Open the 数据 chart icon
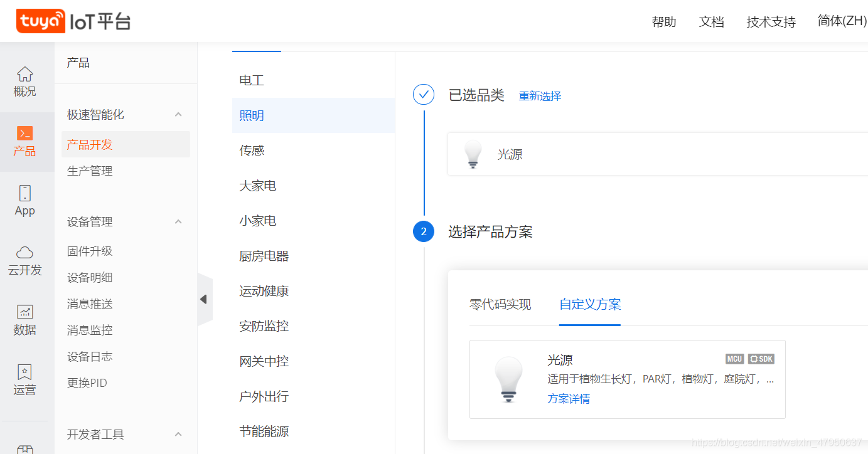This screenshot has width=868, height=454. pyautogui.click(x=24, y=312)
